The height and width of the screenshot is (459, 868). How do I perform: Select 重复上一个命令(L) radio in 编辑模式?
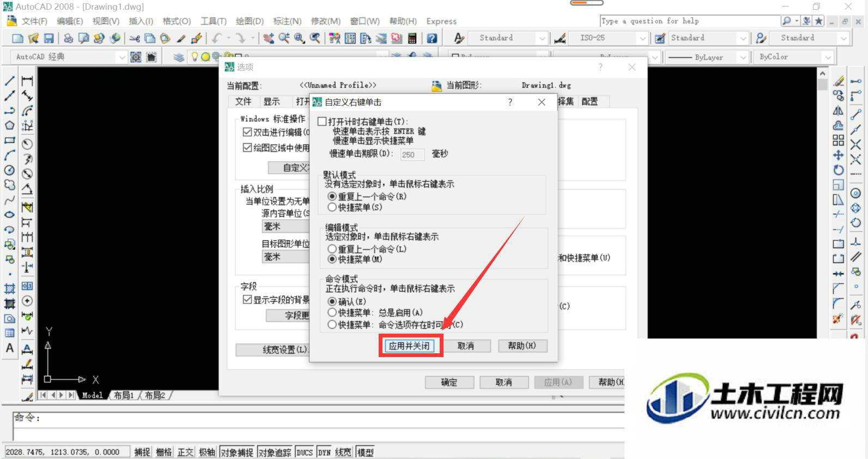click(x=332, y=249)
